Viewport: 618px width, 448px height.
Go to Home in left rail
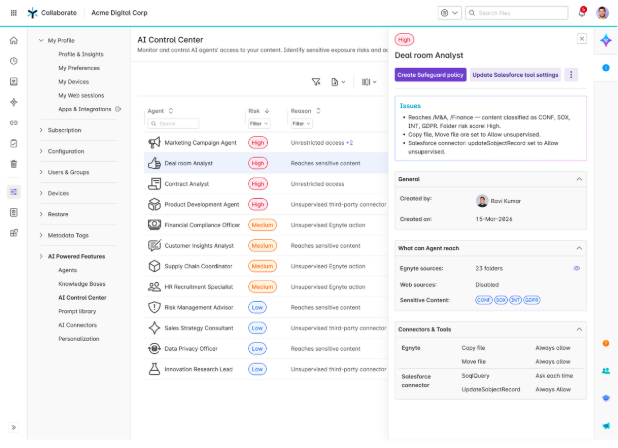click(14, 40)
